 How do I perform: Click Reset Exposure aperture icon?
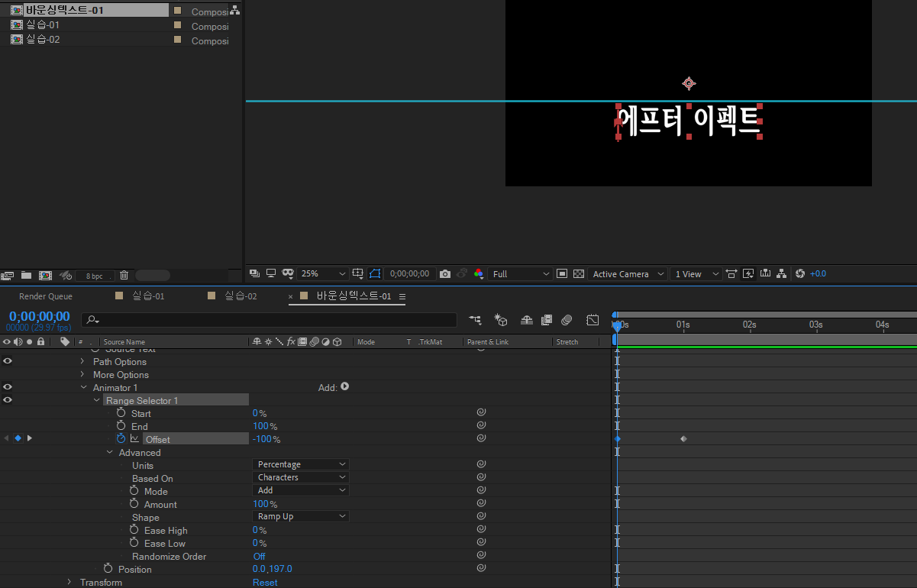(800, 273)
